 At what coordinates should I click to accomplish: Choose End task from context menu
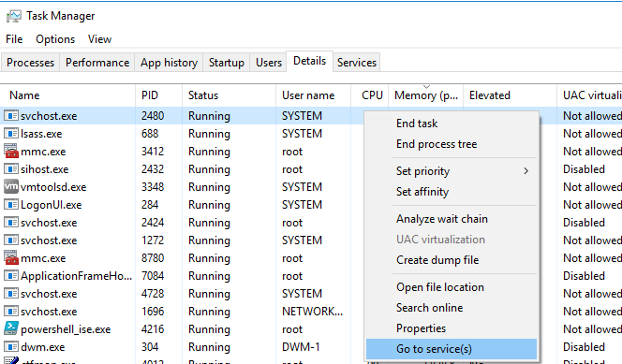[x=452, y=124]
